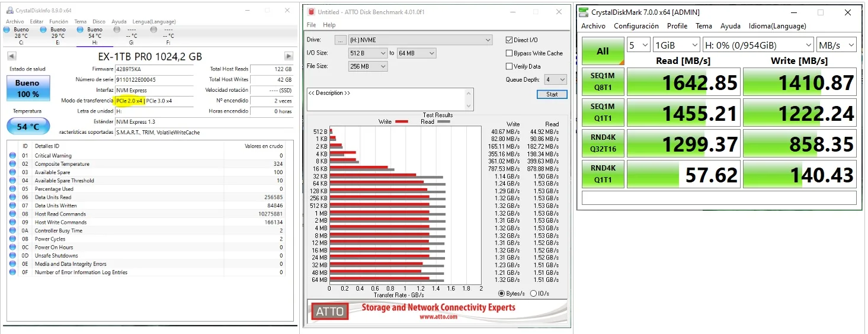Open ATTO Help menu
This screenshot has height=334, width=868.
point(329,25)
